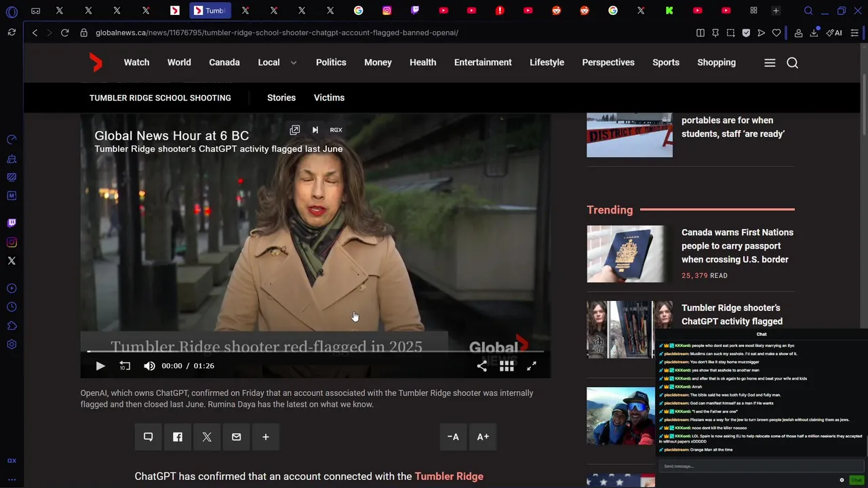
Task: Share article by email
Action: click(x=236, y=437)
